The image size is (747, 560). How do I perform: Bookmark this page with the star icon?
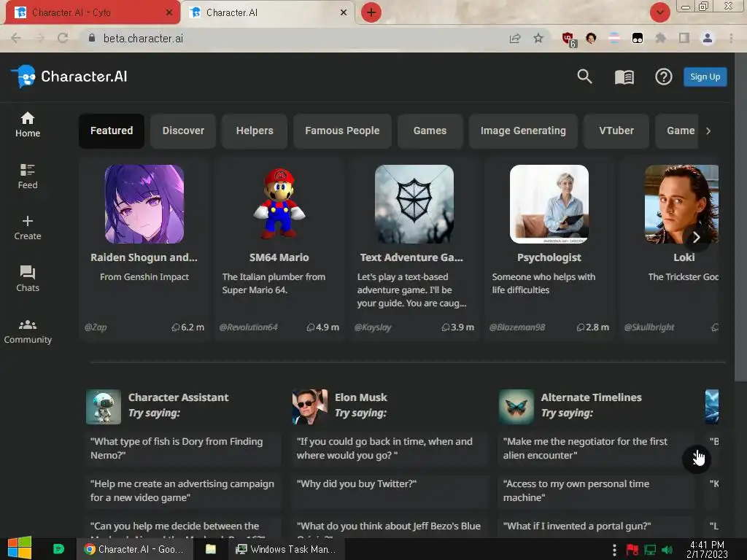click(538, 38)
